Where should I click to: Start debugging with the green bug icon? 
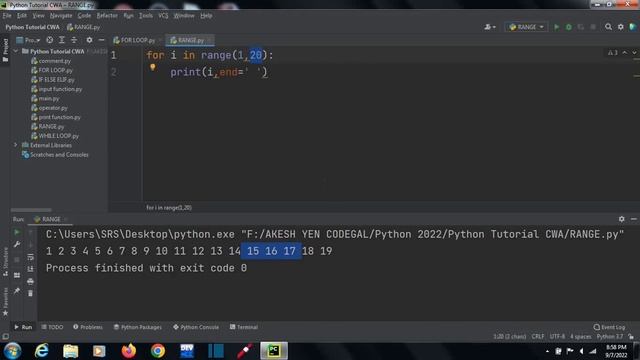pyautogui.click(x=569, y=27)
